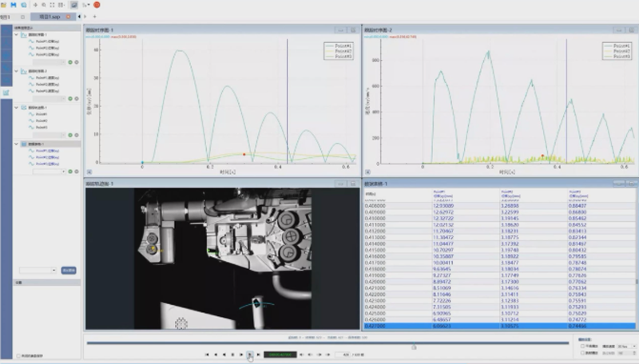The height and width of the screenshot is (364, 639).
Task: Click settings gear under first chart group
Action: click(x=76, y=62)
